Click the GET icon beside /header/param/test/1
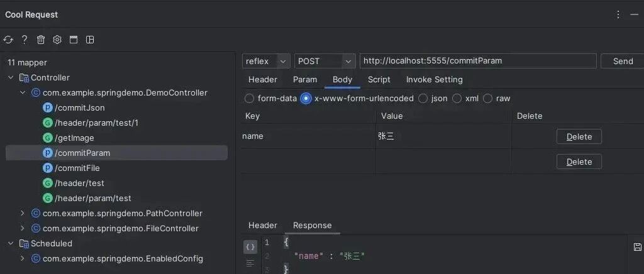 coord(48,123)
